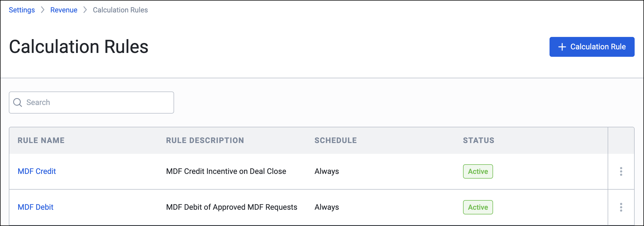Focus the Search input field

91,103
